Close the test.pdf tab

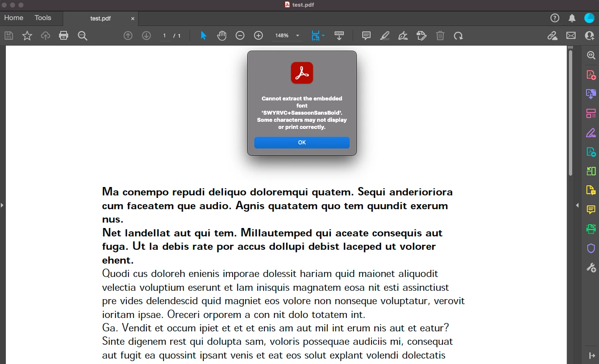point(133,18)
